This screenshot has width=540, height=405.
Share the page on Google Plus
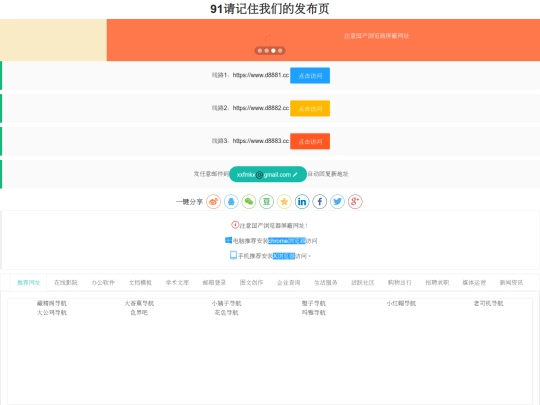pyautogui.click(x=355, y=201)
